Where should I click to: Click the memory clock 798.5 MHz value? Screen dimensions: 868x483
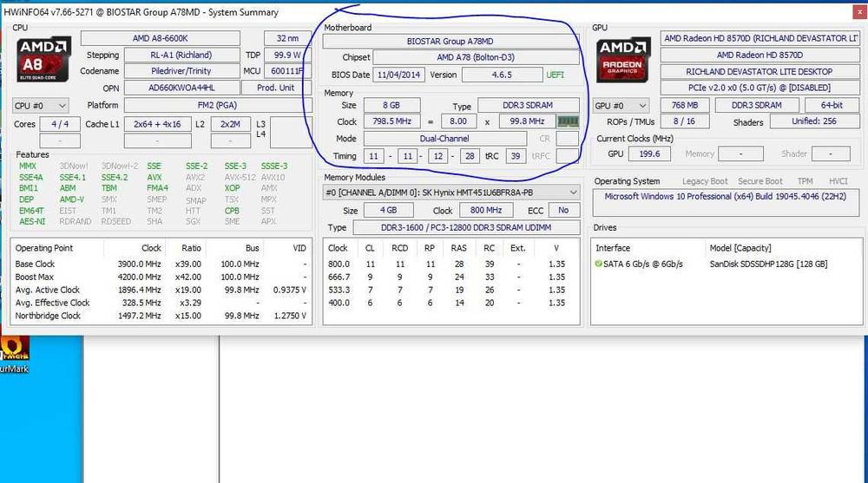coord(391,121)
